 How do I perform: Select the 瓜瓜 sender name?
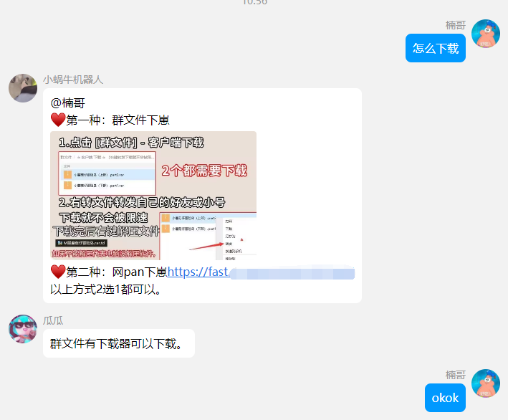(x=53, y=320)
